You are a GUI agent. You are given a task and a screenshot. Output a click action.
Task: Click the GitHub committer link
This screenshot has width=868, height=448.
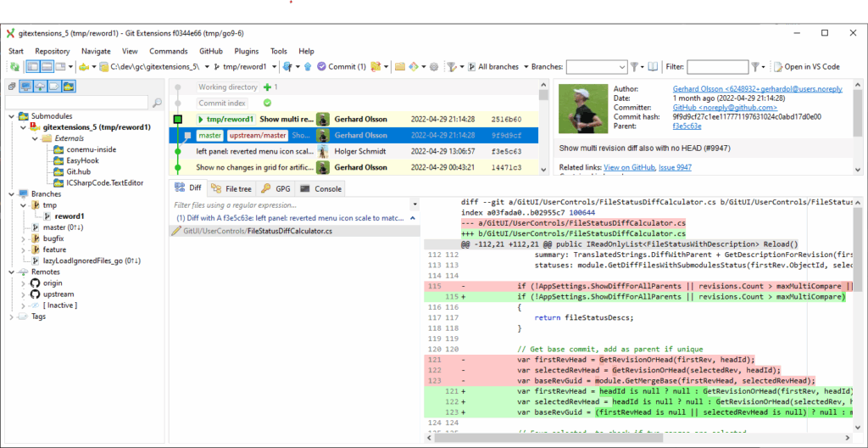tap(725, 108)
